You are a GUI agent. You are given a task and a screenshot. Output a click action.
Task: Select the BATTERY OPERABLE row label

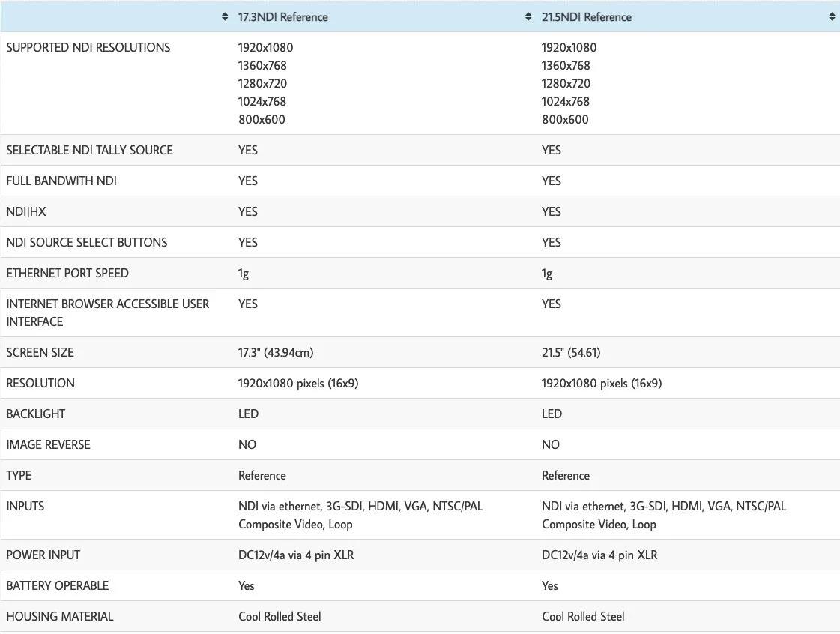[57, 586]
